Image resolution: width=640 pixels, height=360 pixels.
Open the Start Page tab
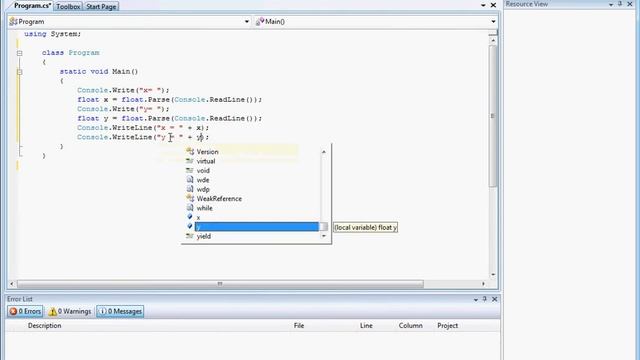click(101, 7)
